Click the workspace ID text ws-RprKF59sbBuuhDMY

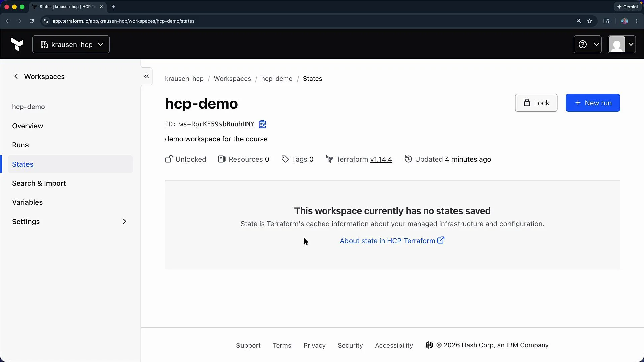click(x=217, y=124)
